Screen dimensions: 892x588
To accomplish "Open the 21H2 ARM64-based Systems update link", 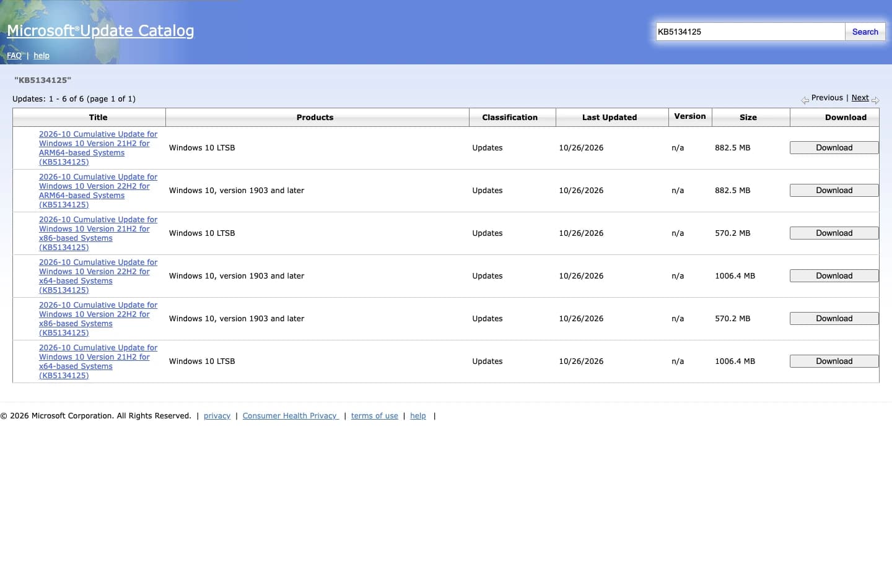I will point(98,148).
